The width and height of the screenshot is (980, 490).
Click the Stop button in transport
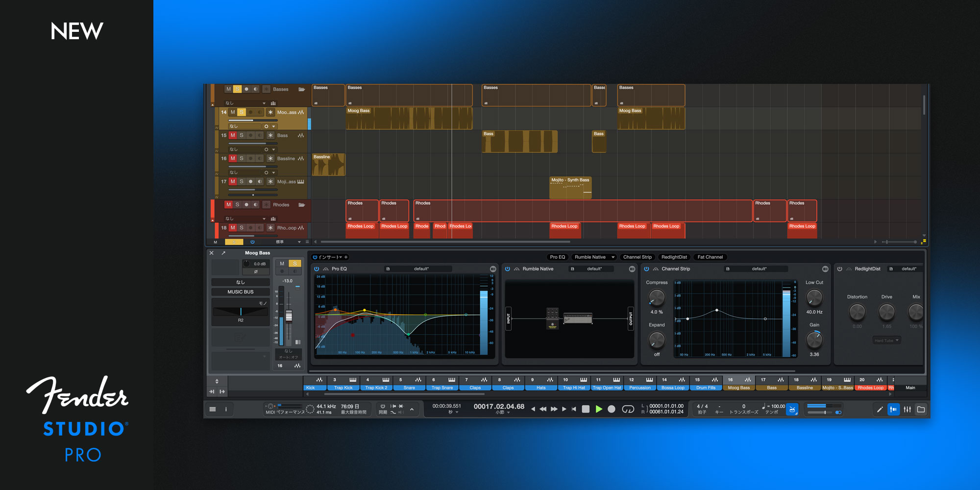(586, 409)
